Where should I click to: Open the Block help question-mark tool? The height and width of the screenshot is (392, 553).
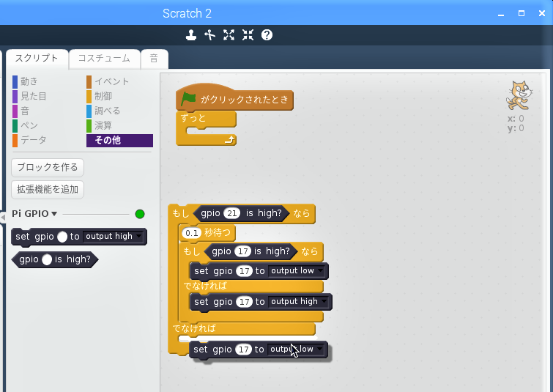pyautogui.click(x=267, y=35)
